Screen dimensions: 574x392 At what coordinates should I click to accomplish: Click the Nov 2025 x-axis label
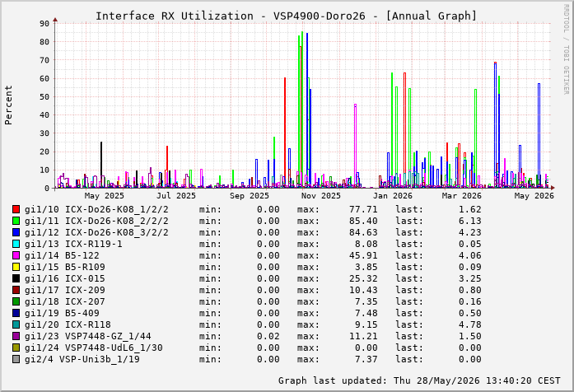coord(321,196)
